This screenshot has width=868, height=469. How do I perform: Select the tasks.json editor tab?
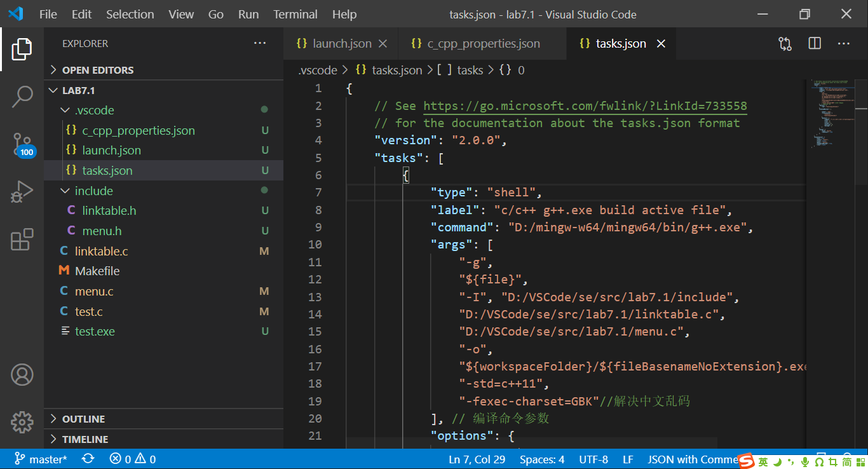tap(621, 43)
